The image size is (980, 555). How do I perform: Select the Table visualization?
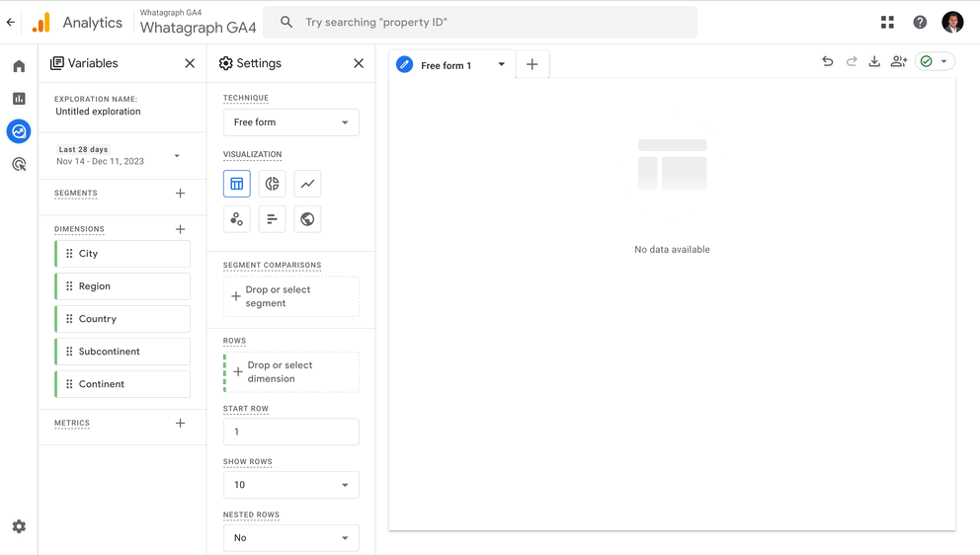[237, 184]
